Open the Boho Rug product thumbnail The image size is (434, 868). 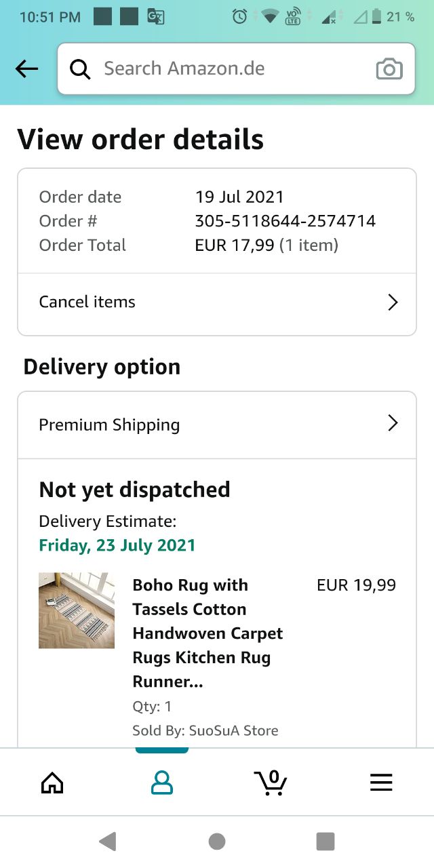77,610
